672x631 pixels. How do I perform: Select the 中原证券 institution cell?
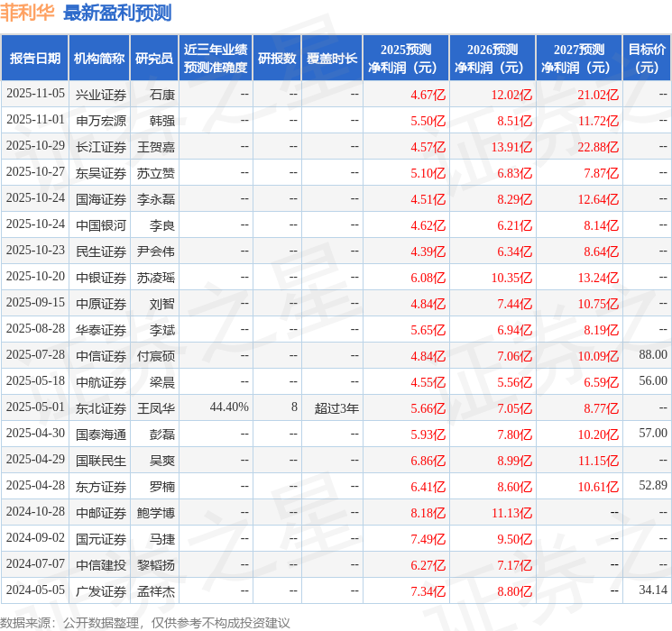101,303
